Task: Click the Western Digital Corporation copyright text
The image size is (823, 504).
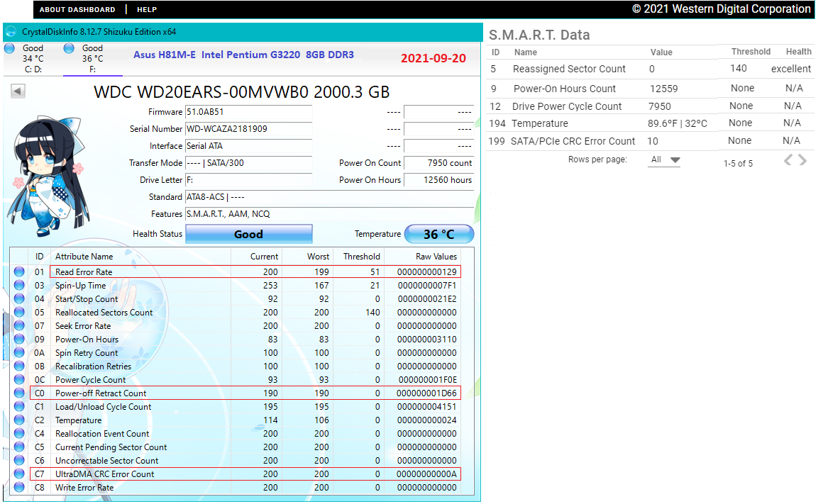Action: click(722, 9)
